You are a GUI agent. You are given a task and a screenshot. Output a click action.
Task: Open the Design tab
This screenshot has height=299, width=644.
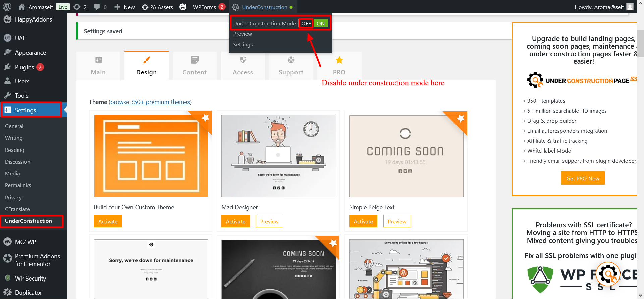[146, 66]
